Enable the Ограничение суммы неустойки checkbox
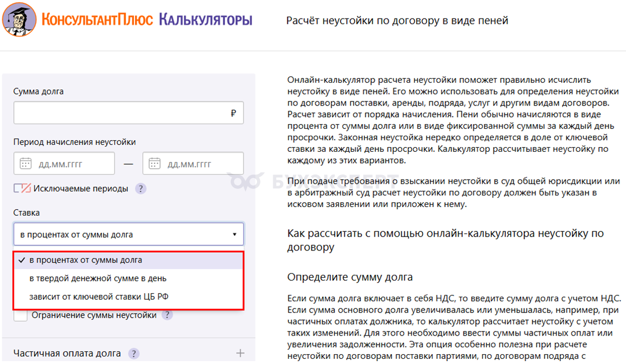 click(20, 315)
